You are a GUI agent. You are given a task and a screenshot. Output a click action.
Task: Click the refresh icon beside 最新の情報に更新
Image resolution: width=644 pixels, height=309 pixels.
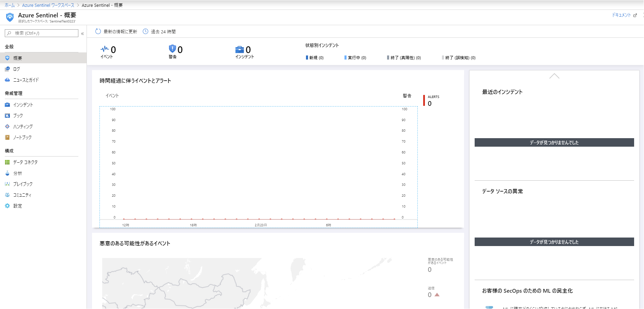[98, 31]
